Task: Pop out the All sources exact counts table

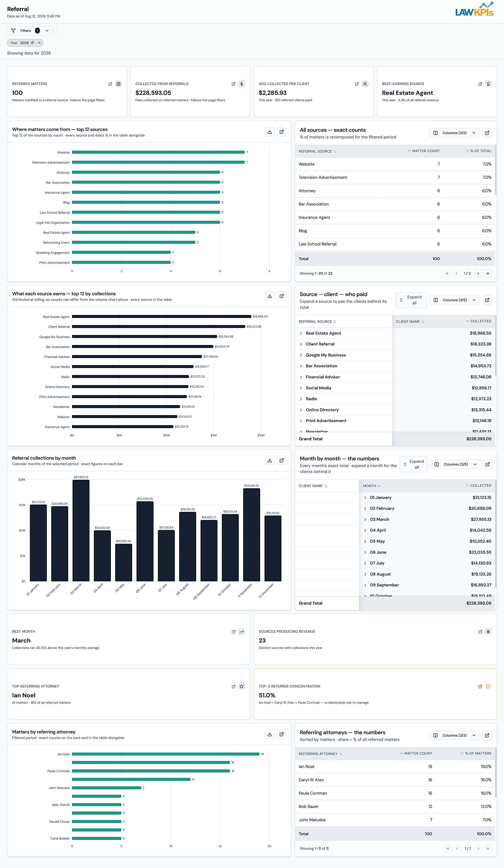Action: 487,133
